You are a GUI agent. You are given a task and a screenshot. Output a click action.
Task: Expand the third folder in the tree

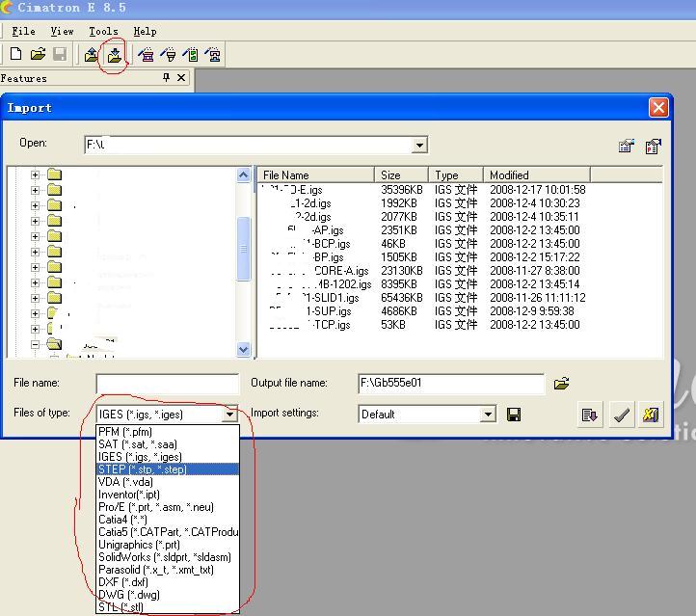coord(35,205)
